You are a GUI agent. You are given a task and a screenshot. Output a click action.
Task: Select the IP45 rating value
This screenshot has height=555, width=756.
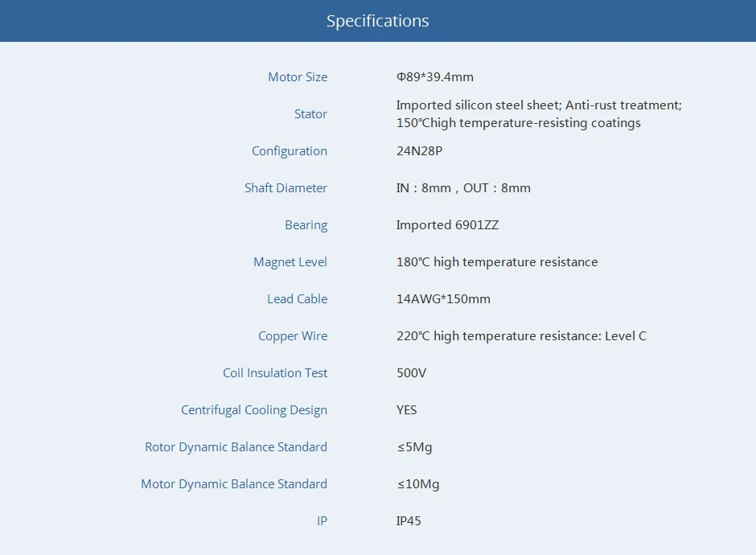409,521
